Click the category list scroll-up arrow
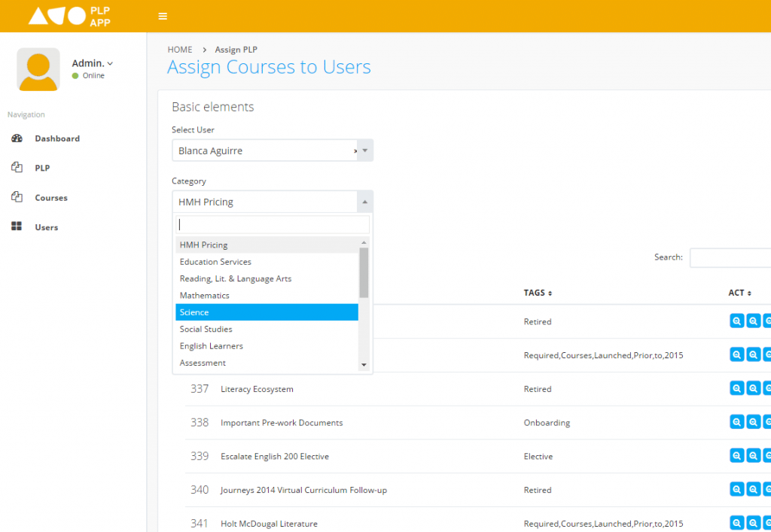The height and width of the screenshot is (532, 771). [364, 242]
